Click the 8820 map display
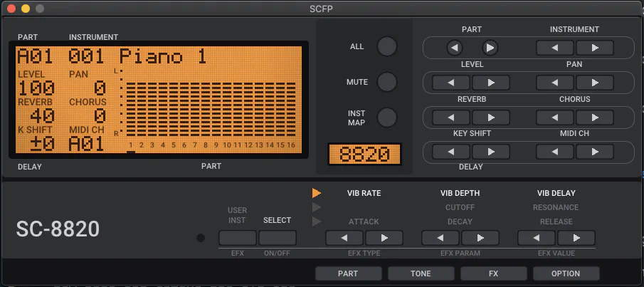This screenshot has height=287, width=644. tap(364, 155)
